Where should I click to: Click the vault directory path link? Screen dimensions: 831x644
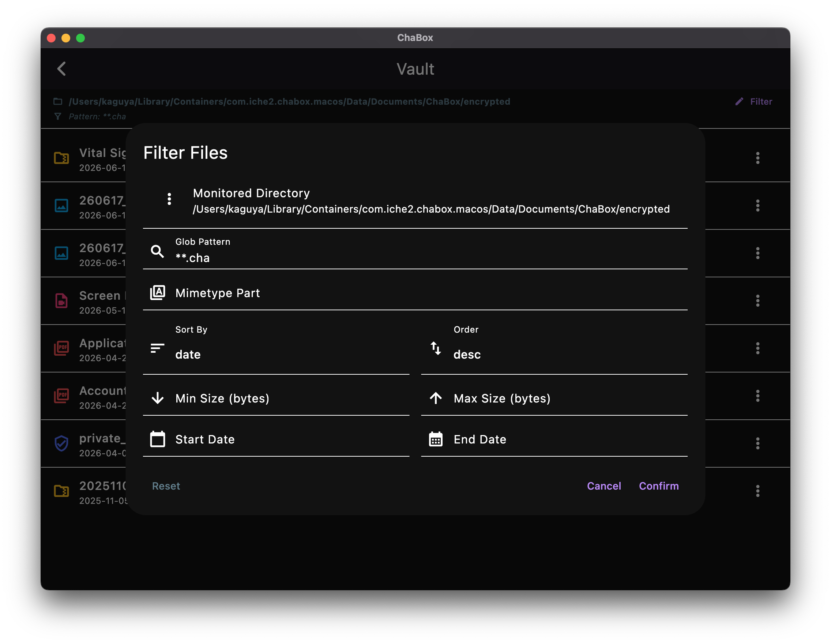[289, 102]
